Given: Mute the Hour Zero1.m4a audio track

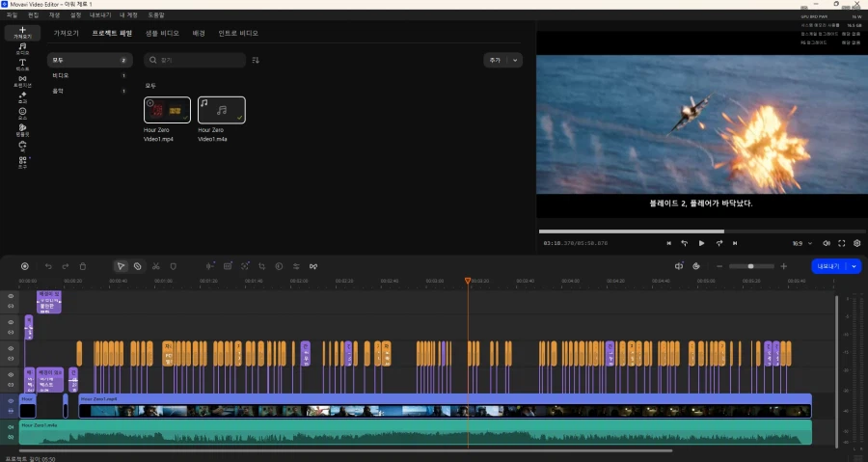Looking at the screenshot, I should point(11,427).
